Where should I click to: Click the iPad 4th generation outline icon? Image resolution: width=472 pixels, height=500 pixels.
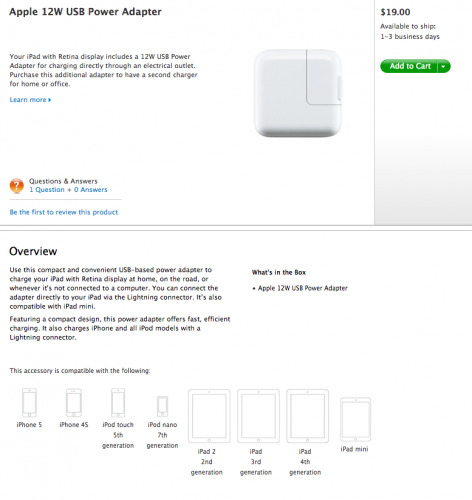pos(308,416)
